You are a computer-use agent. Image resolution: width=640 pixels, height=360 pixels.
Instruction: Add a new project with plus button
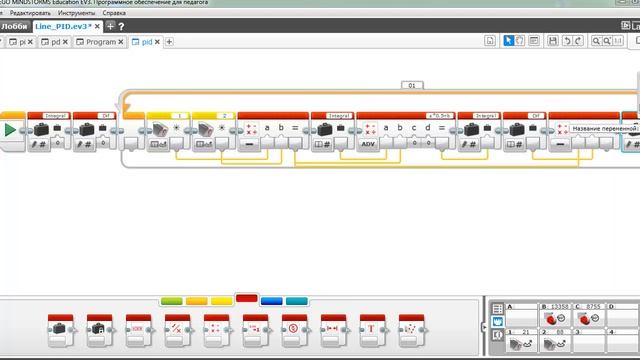110,27
